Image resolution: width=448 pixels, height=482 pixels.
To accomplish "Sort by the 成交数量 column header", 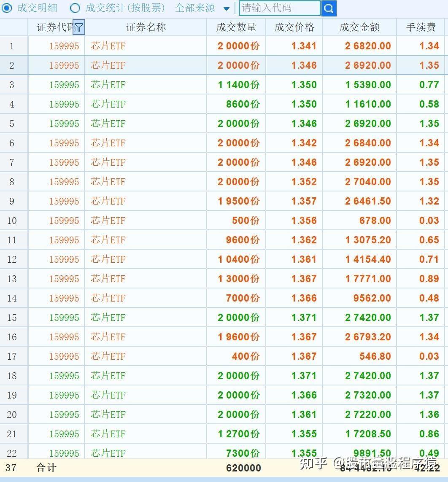I will (236, 27).
